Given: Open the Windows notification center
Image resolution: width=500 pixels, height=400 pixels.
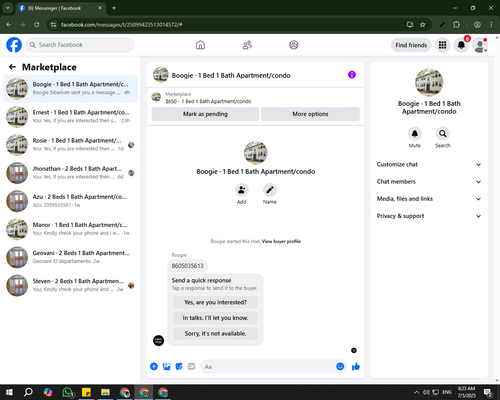Looking at the screenshot, I should [x=488, y=392].
